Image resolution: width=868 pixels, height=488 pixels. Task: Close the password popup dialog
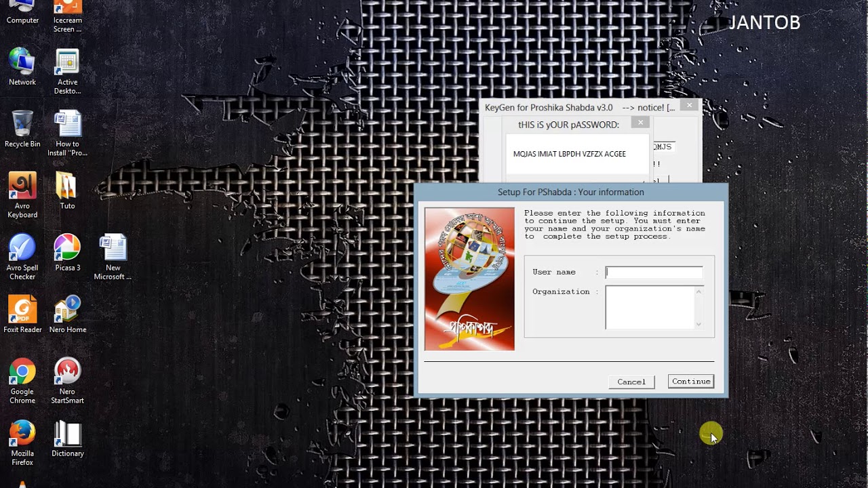[x=640, y=123]
